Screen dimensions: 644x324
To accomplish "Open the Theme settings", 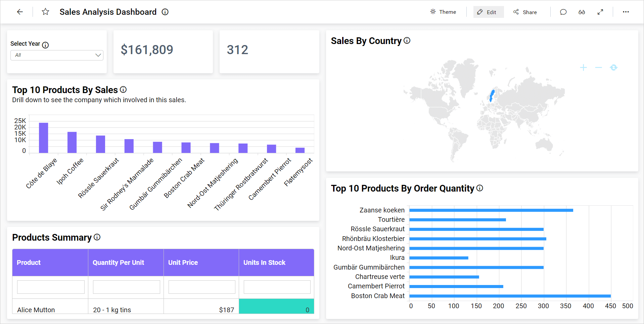I will pyautogui.click(x=443, y=12).
